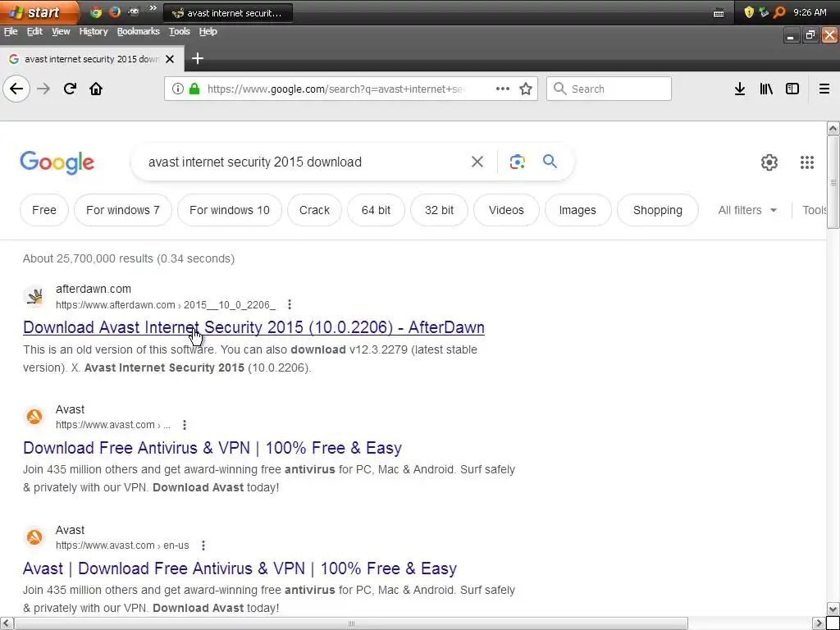The width and height of the screenshot is (840, 630).
Task: Open Google quick settings gear
Action: 769,162
